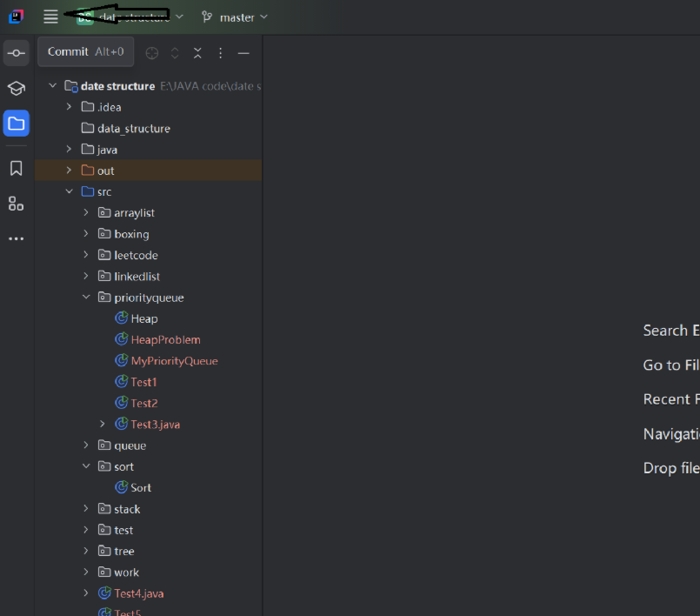Open the Learn tool window icon
700x616 pixels.
(x=16, y=88)
